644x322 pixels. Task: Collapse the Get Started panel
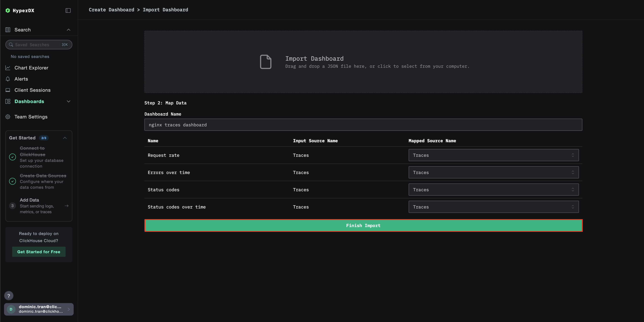(65, 138)
